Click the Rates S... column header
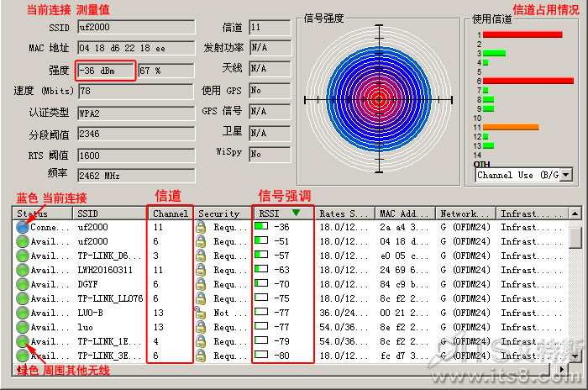Viewport: 588px width, 390px height. (x=344, y=213)
